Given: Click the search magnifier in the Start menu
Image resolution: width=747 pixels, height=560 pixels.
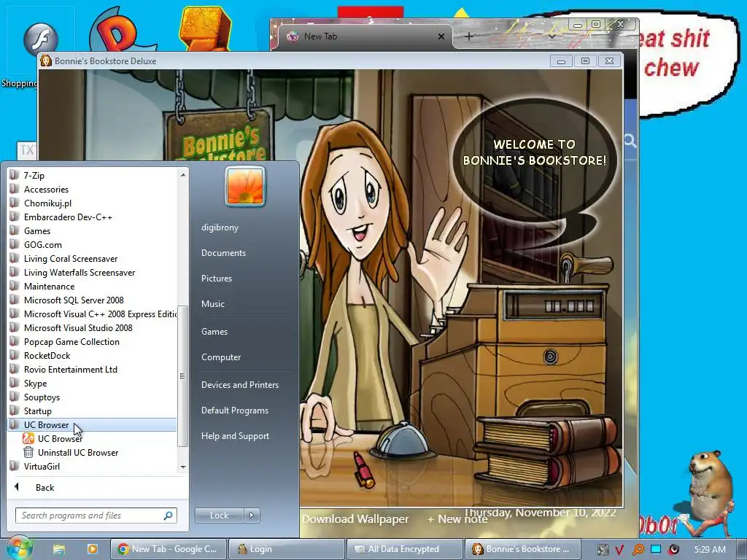Looking at the screenshot, I should point(169,516).
